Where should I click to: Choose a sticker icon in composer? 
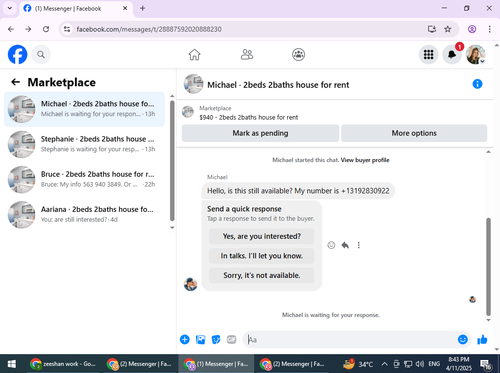(216, 339)
